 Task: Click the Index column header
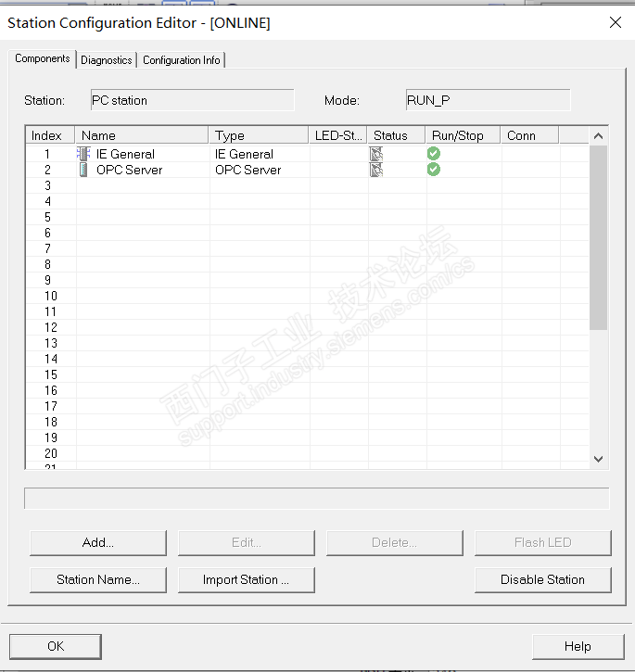click(x=50, y=135)
